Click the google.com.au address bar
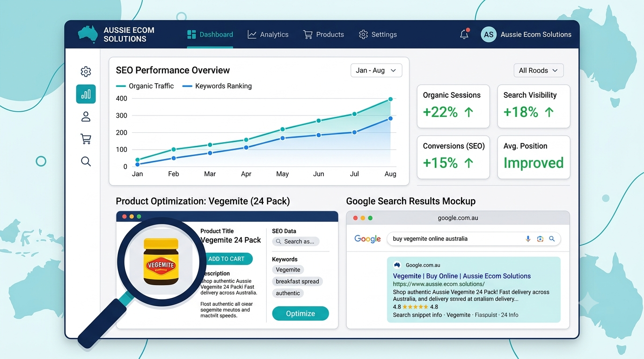This screenshot has height=359, width=644. (x=458, y=218)
